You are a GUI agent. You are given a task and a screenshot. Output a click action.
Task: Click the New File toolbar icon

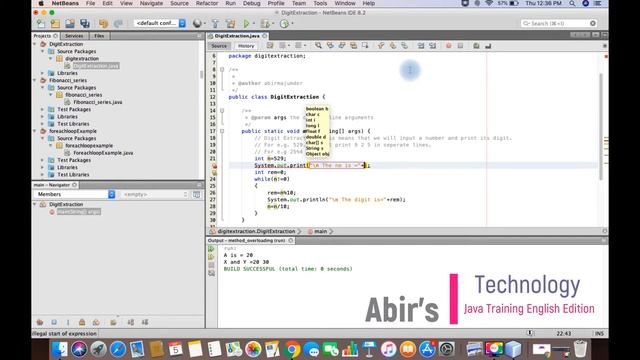[x=41, y=24]
